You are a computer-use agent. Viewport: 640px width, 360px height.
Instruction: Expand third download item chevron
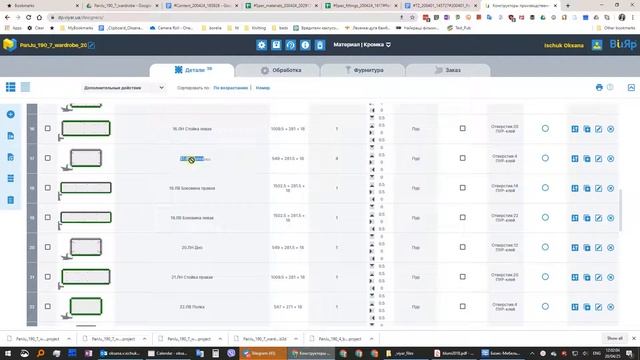tap(220, 339)
